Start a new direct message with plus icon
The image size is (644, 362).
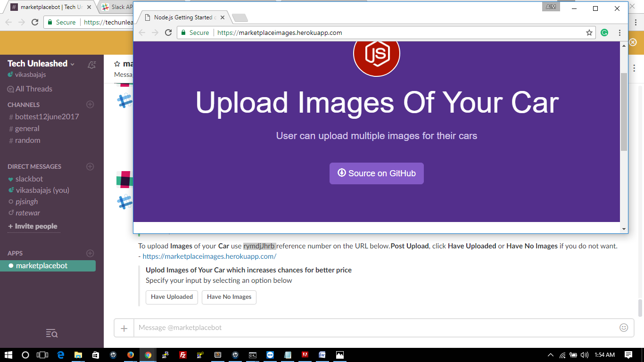pos(90,166)
